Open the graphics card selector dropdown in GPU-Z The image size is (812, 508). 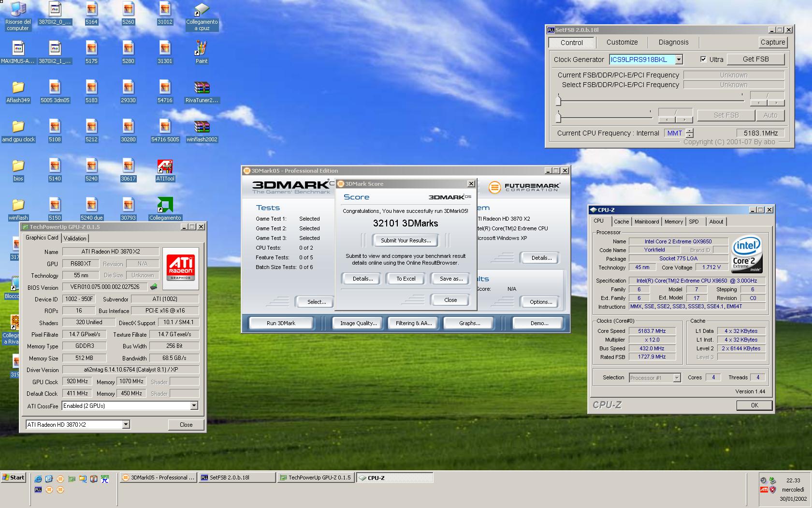[x=126, y=424]
